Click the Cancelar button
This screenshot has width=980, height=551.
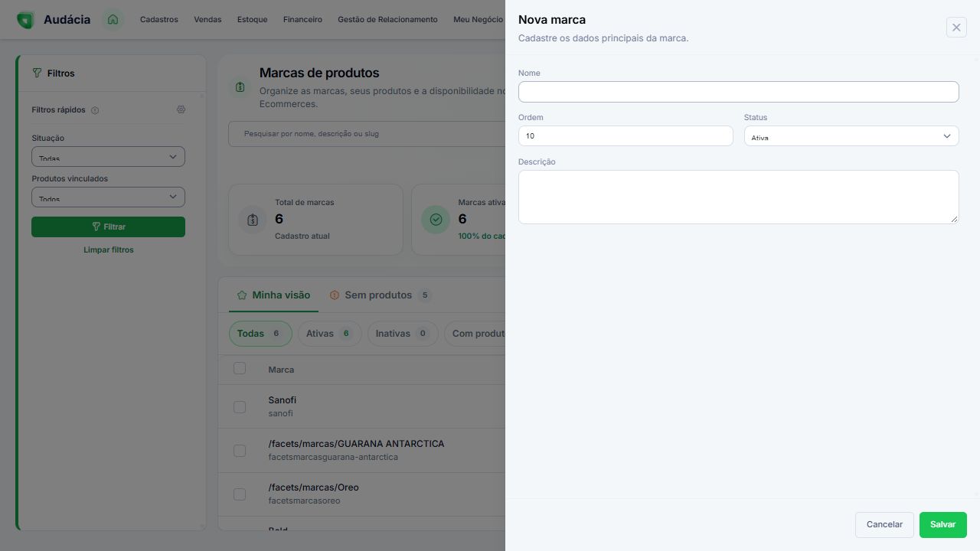coord(884,525)
